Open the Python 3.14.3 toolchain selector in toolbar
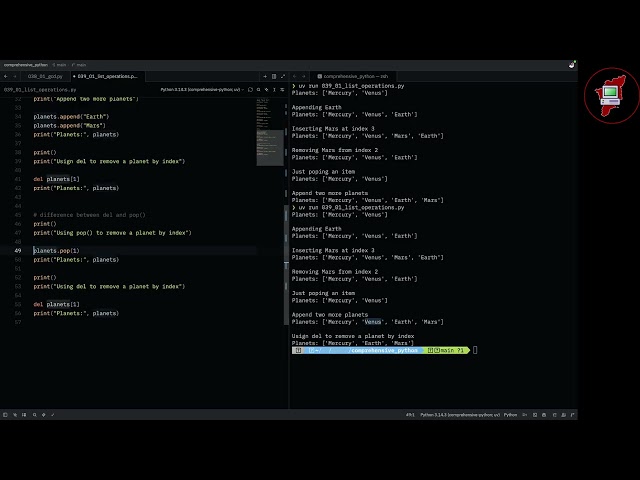The image size is (640, 480). (x=202, y=89)
